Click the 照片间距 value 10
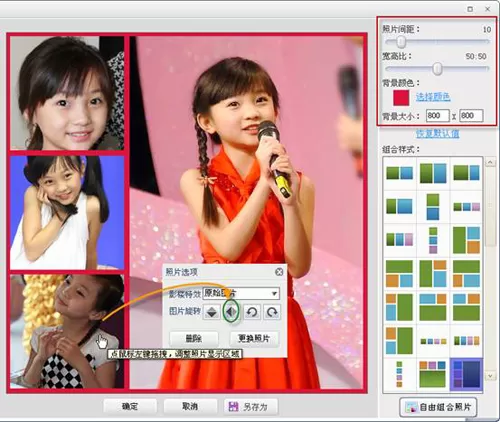Viewport: 500px width, 422px height. (487, 30)
